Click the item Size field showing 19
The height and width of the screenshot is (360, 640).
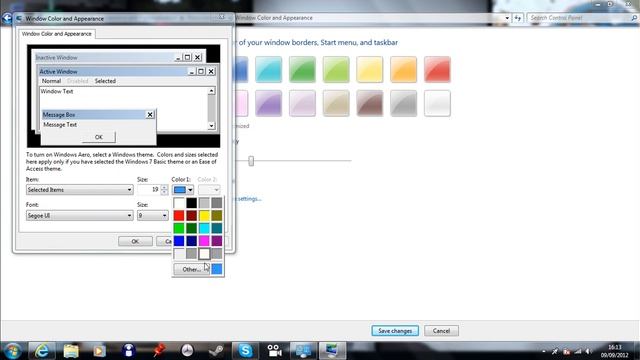[149, 190]
